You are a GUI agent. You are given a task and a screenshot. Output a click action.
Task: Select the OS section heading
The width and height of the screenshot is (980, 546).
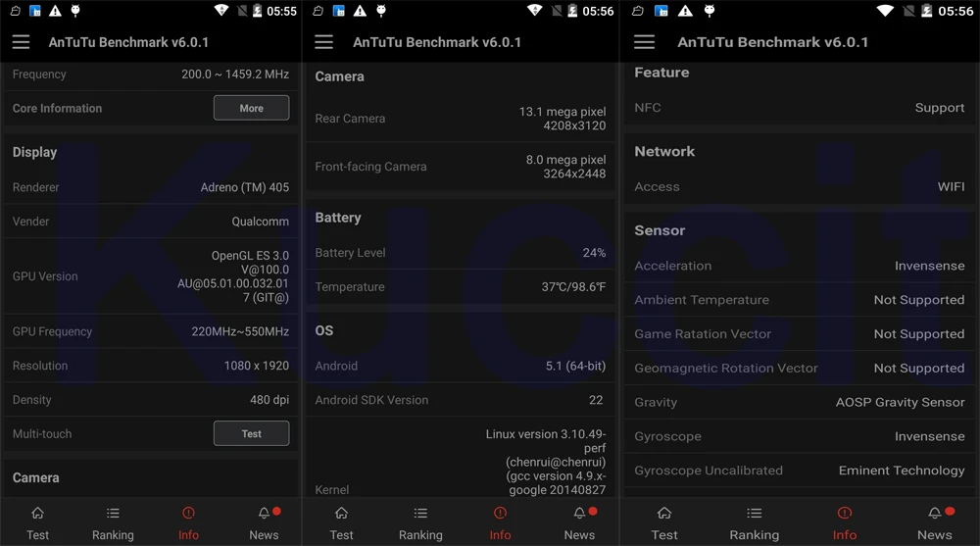coord(323,330)
